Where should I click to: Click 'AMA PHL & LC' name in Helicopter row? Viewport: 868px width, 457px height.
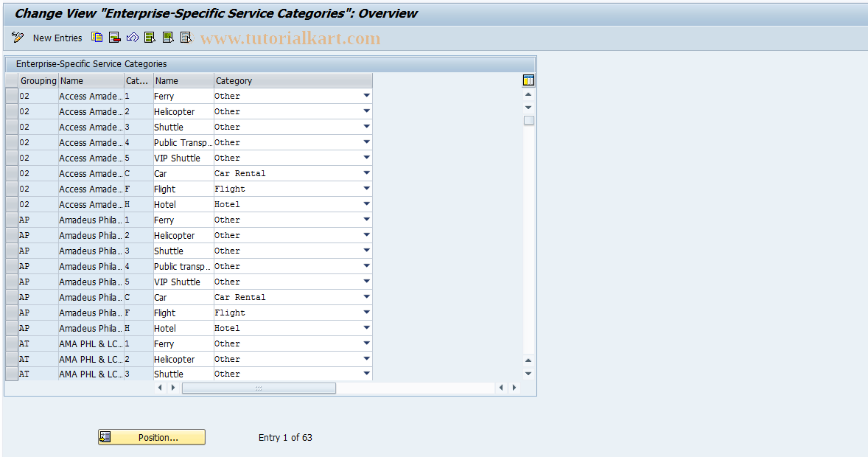coord(91,360)
